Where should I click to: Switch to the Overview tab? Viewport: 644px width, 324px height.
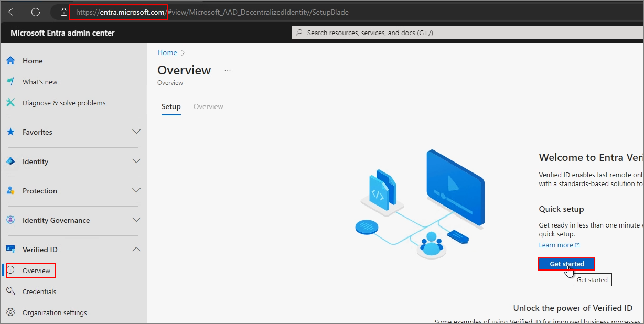(x=208, y=106)
